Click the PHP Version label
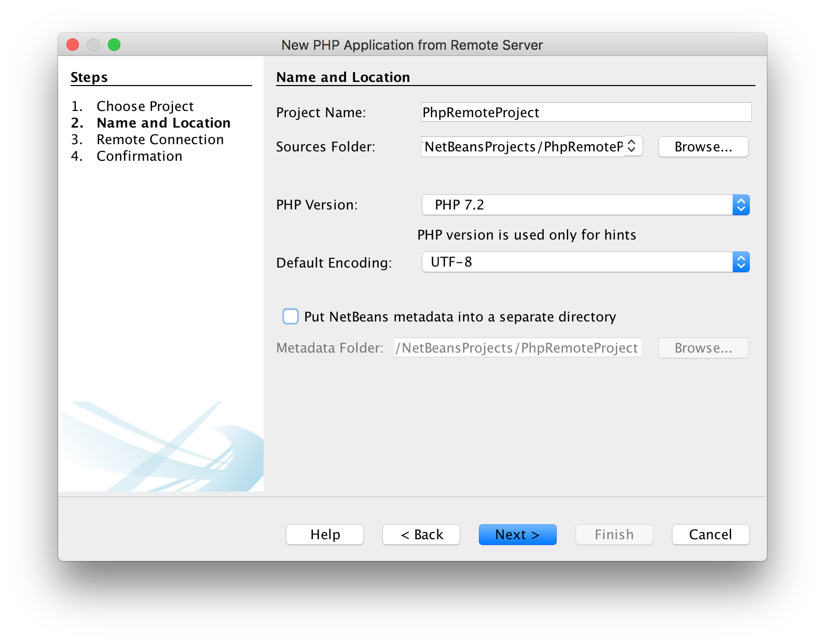The image size is (825, 644). click(x=317, y=205)
